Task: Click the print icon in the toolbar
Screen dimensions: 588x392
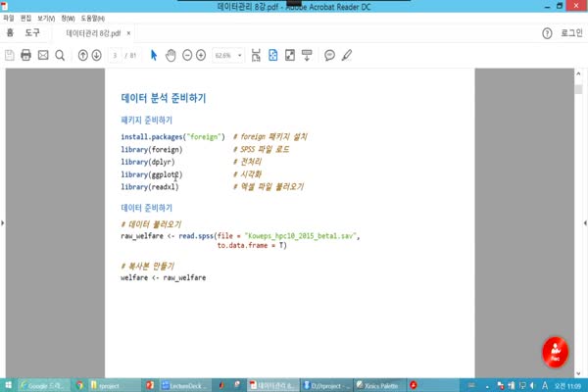Action: coord(26,55)
